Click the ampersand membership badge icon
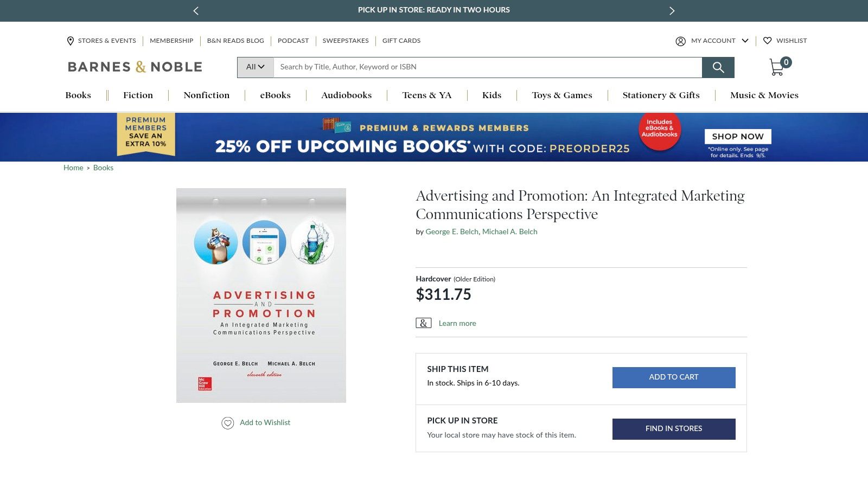Viewport: 868px width, 488px height. 423,323
